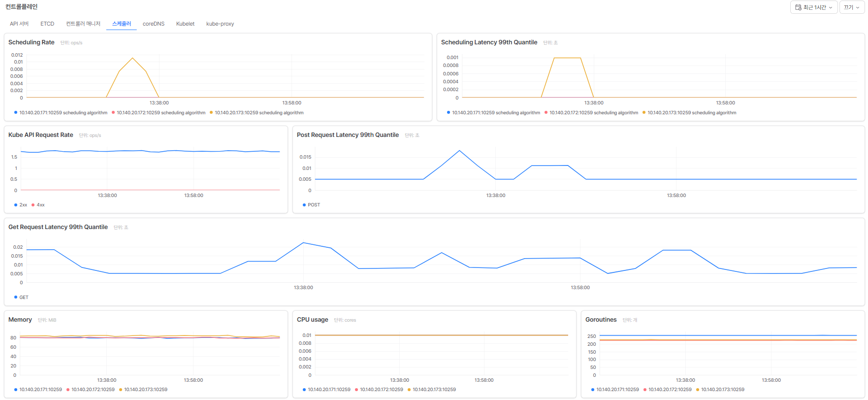The image size is (868, 400).
Task: Click the CPU usage chart title
Action: tap(313, 320)
